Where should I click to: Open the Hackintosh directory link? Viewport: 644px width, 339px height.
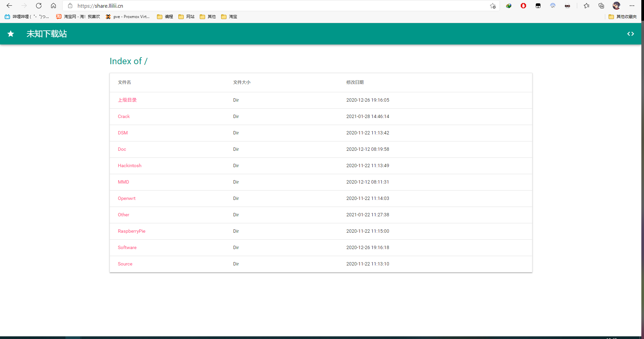point(130,165)
